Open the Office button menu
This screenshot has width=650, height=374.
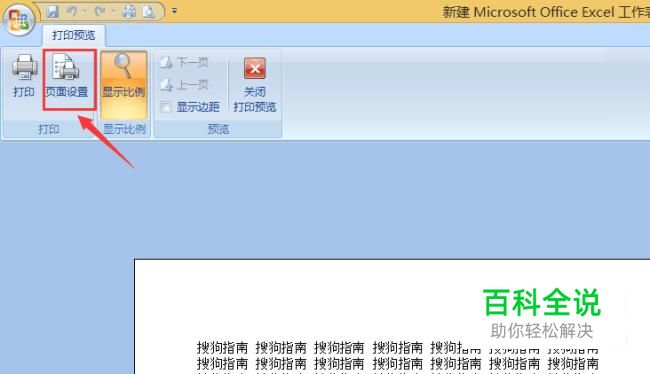click(x=19, y=20)
